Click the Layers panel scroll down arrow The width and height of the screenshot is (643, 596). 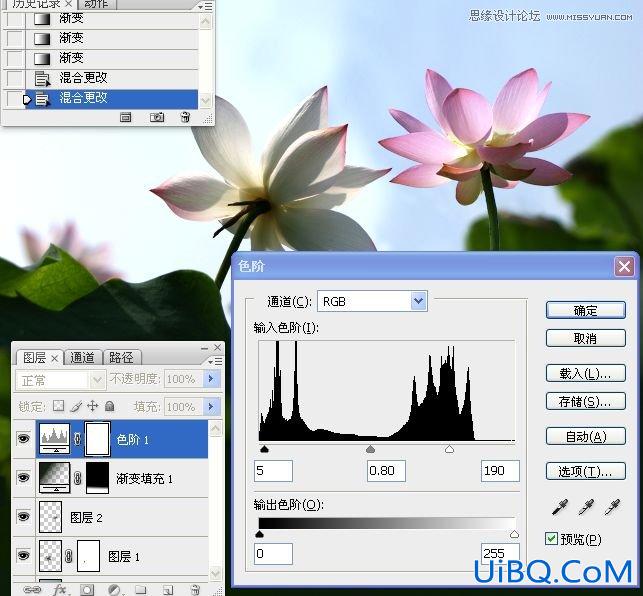pos(215,572)
